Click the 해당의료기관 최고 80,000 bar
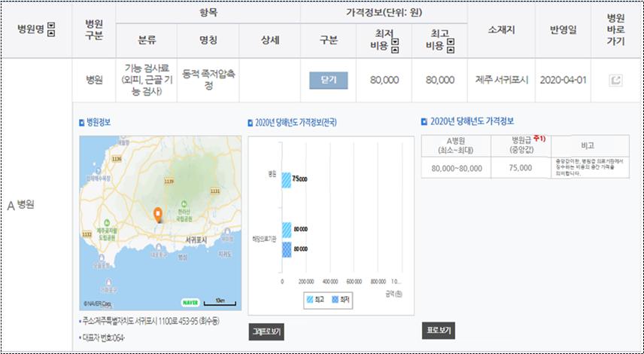This screenshot has width=644, height=354. click(287, 230)
